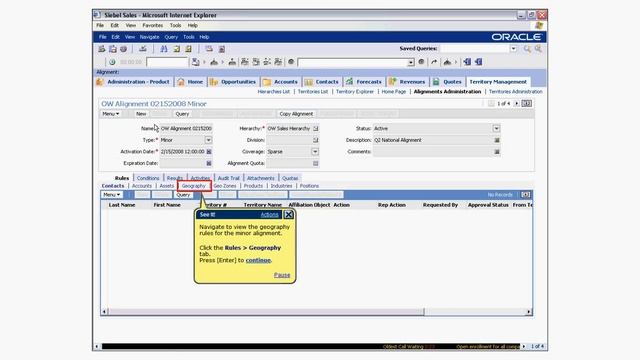Open the Division pick applet icon

tap(316, 140)
